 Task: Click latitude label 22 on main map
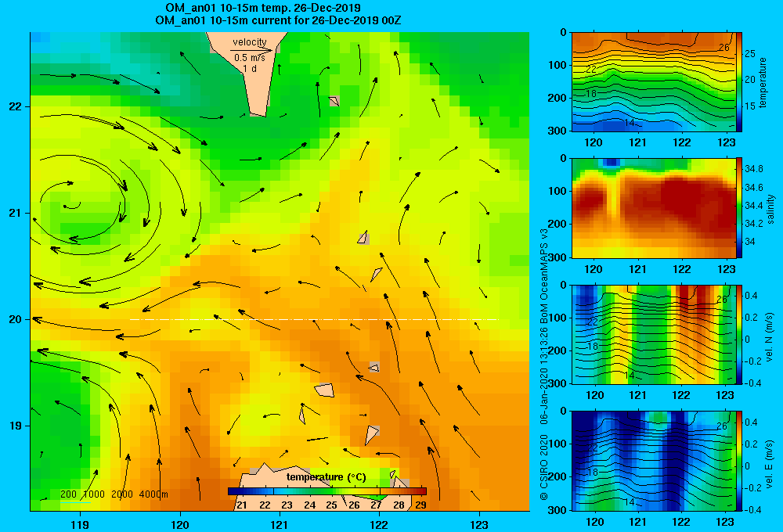(15, 107)
